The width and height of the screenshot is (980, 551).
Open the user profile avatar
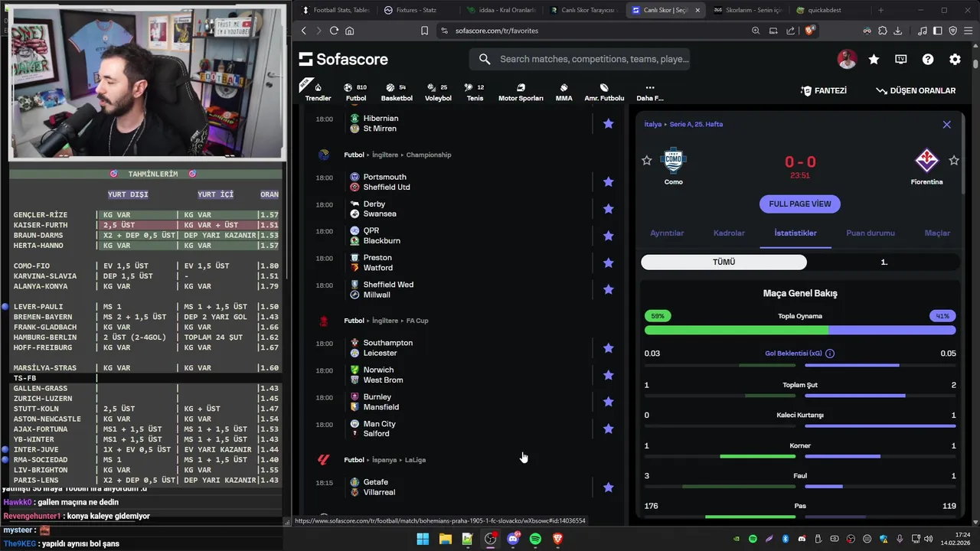click(x=847, y=59)
